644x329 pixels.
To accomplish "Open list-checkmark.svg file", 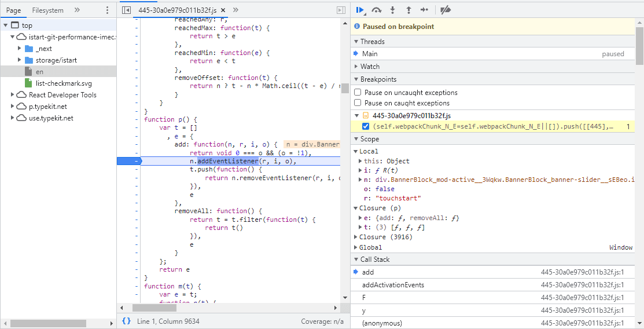I will tap(58, 83).
